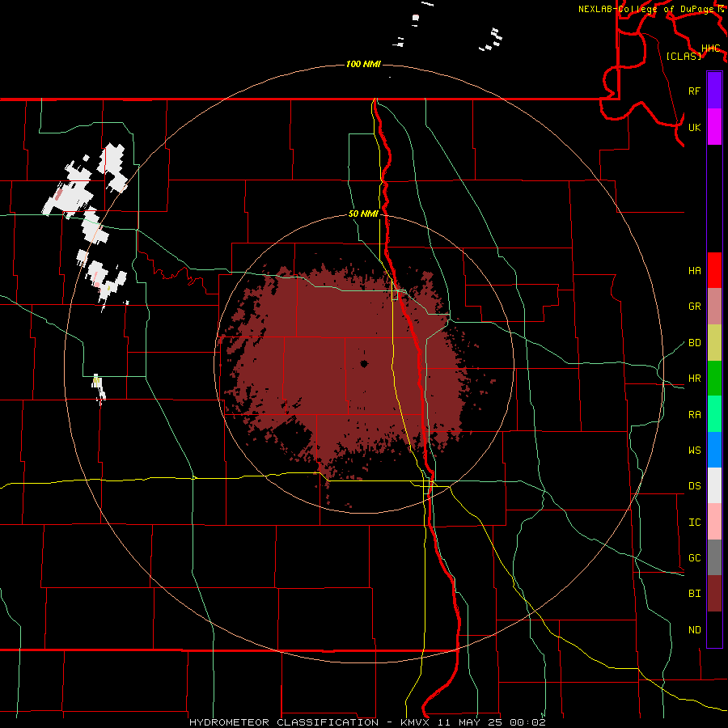Click the WS legend label
Screen dimensions: 728x728
pyautogui.click(x=694, y=451)
